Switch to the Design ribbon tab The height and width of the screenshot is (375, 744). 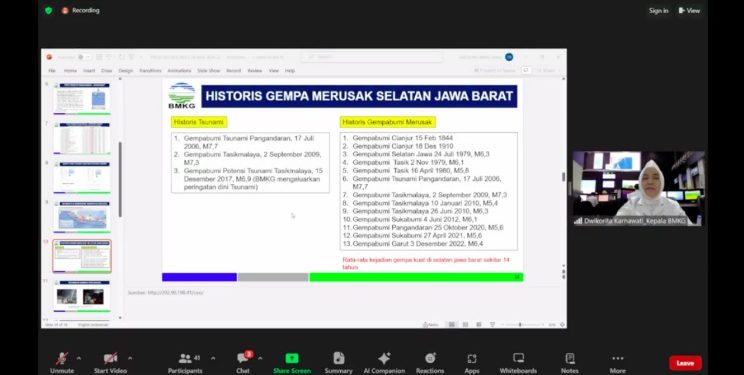click(126, 70)
